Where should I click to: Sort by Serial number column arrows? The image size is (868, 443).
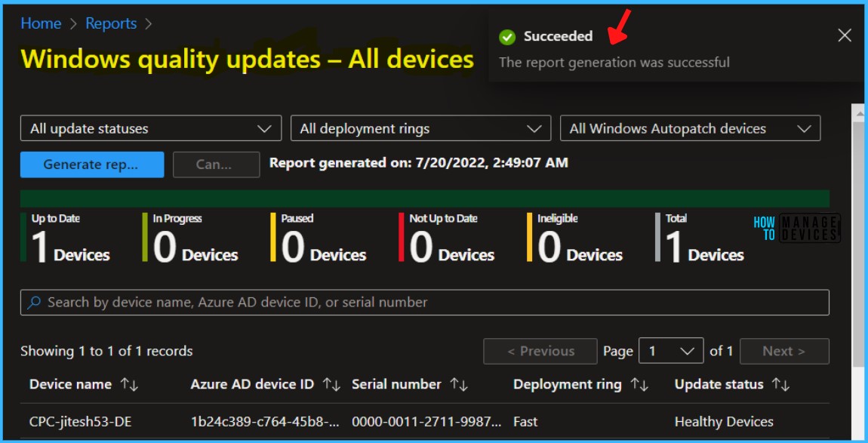click(459, 385)
